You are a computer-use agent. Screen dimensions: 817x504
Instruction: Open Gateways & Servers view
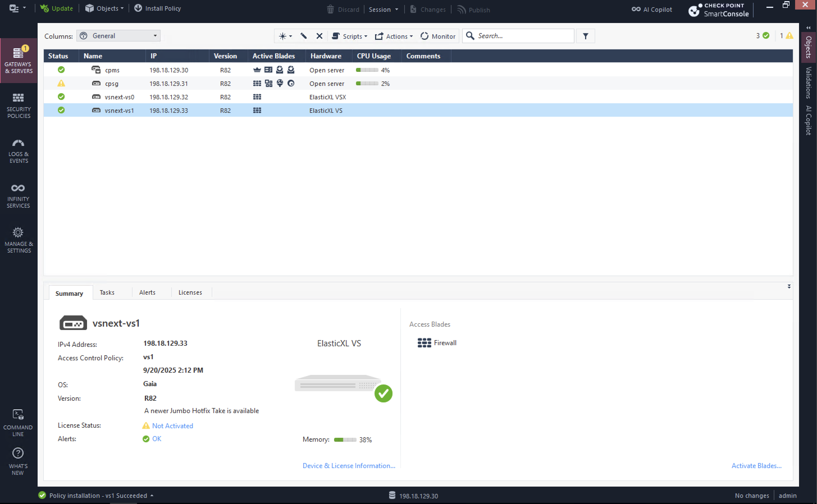[x=18, y=60]
